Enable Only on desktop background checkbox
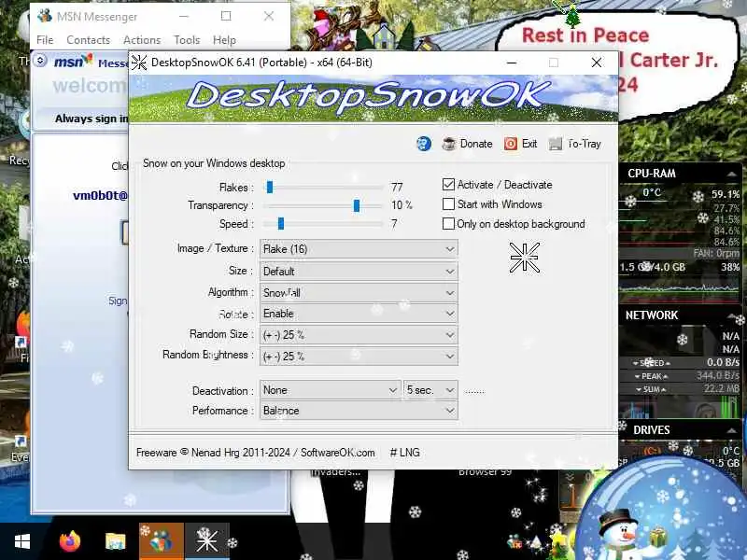The height and width of the screenshot is (560, 747). pyautogui.click(x=448, y=223)
